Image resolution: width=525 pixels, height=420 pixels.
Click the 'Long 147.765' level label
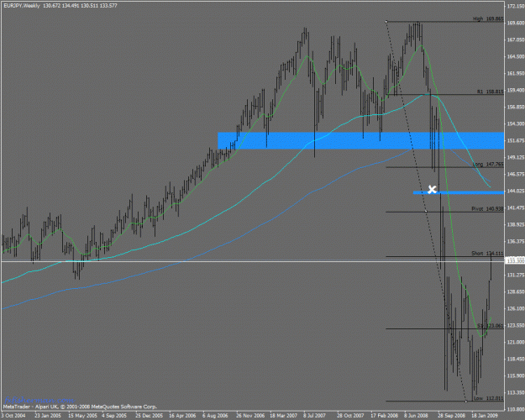[x=488, y=164]
